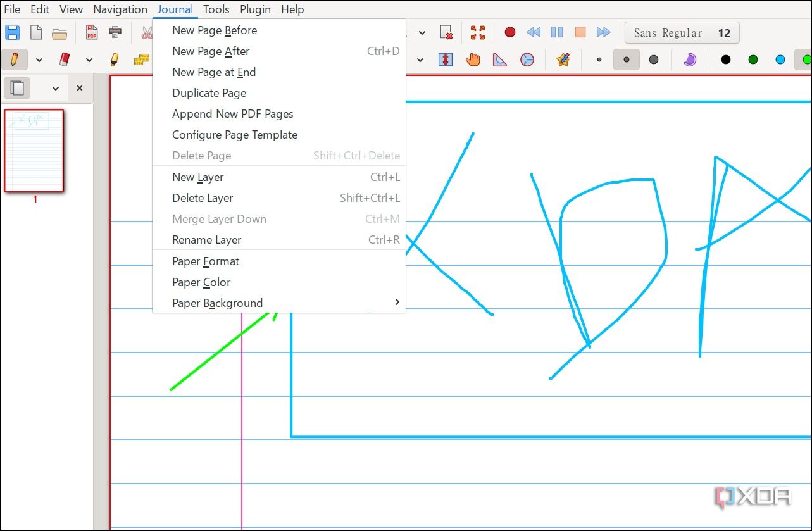Viewport: 812px width, 531px height.
Task: Choose New Page After
Action: coord(279,51)
